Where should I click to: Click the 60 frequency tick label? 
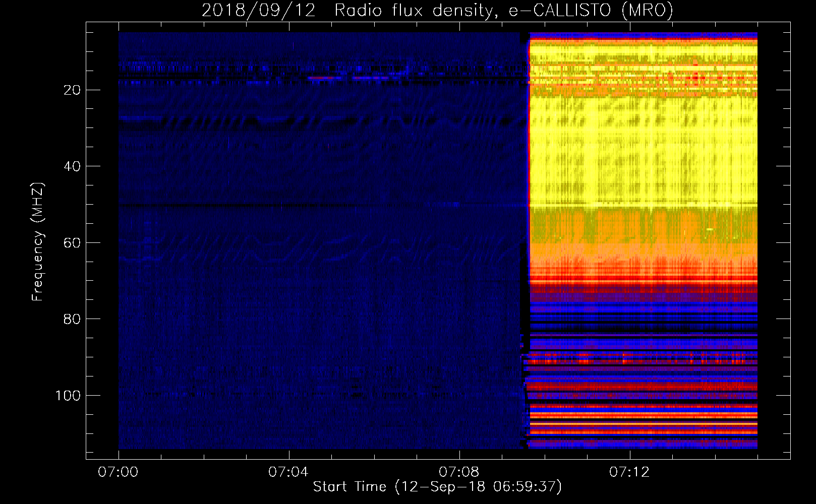[72, 243]
